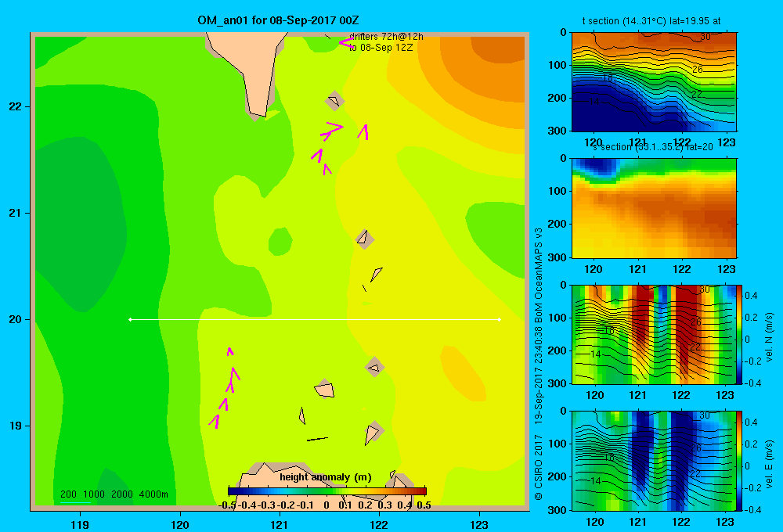Click the "200" depth contour legend entry
This screenshot has height=532, width=783.
[68, 494]
